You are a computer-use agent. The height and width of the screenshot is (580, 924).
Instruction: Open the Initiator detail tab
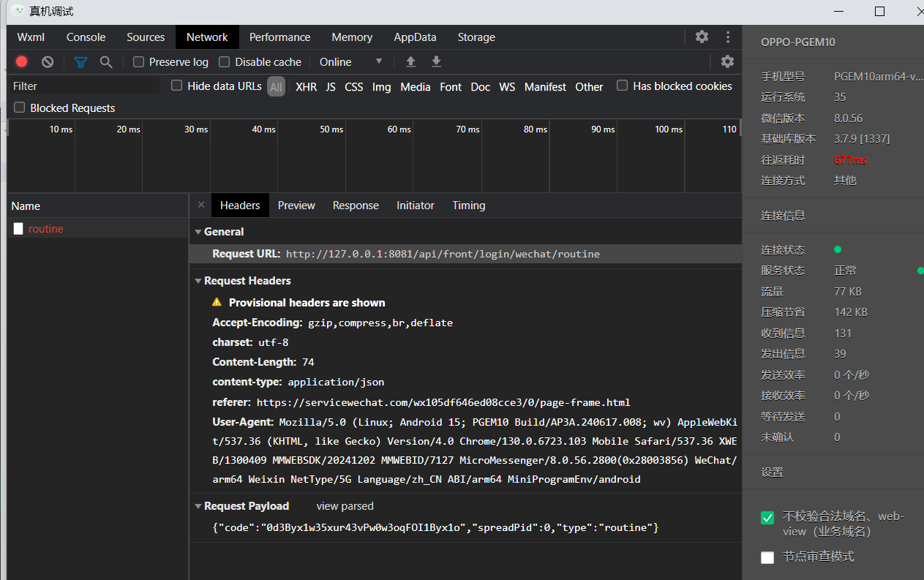click(x=416, y=206)
